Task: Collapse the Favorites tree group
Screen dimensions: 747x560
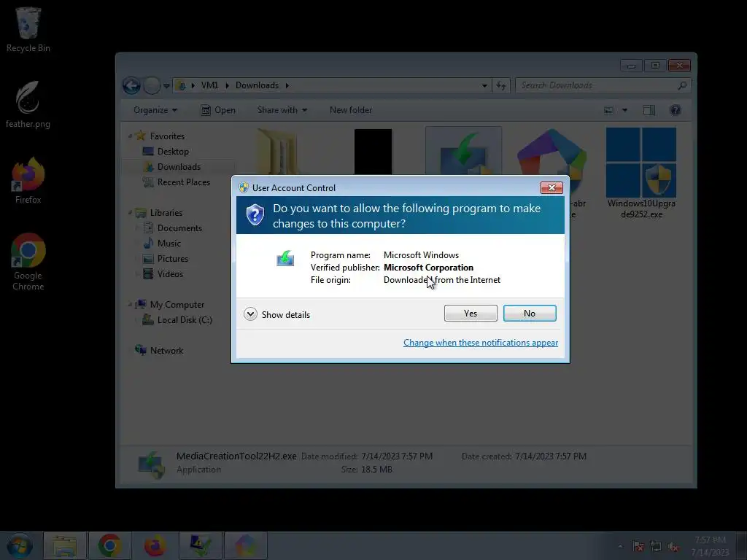Action: [130, 136]
